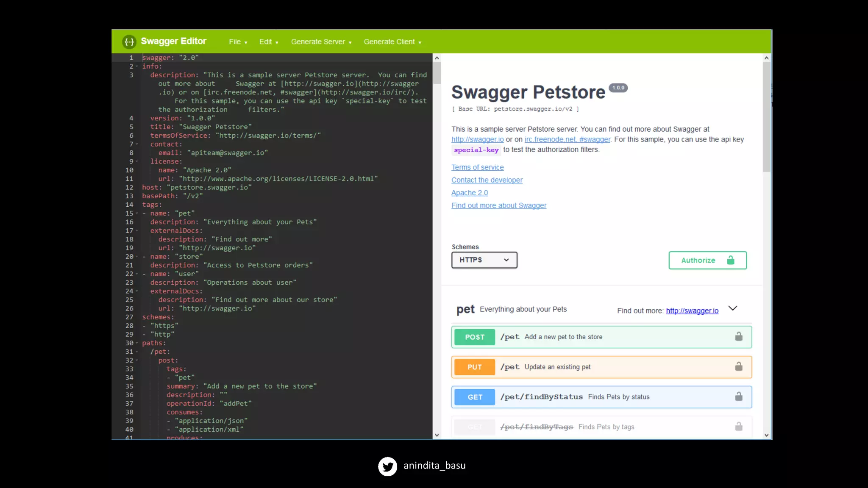This screenshot has width=868, height=488.
Task: Click editor scrollbar down arrow
Action: [437, 435]
